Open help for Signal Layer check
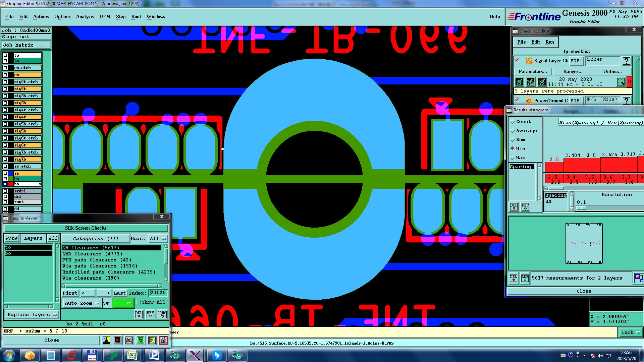The width and height of the screenshot is (644, 362). [626, 61]
